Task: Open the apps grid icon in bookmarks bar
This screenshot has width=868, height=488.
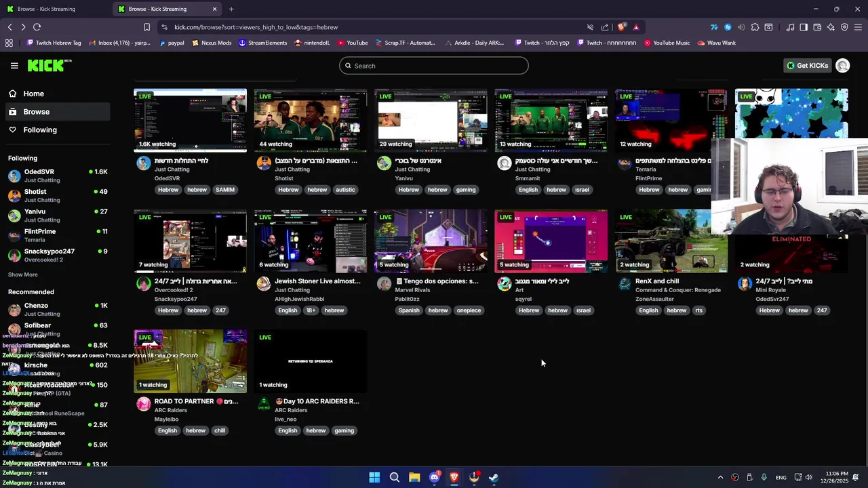Action: click(9, 43)
